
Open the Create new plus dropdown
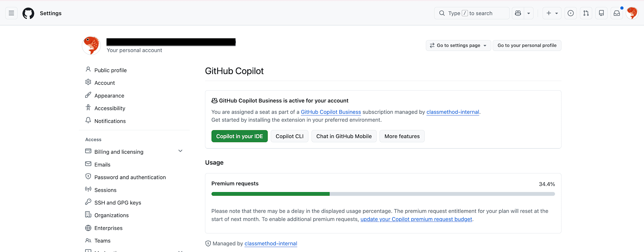click(552, 13)
